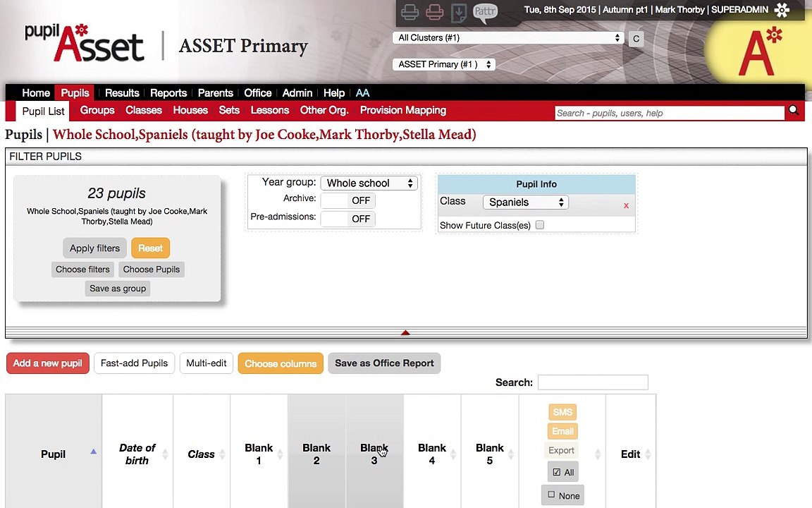Click the Multi-edit button

206,363
